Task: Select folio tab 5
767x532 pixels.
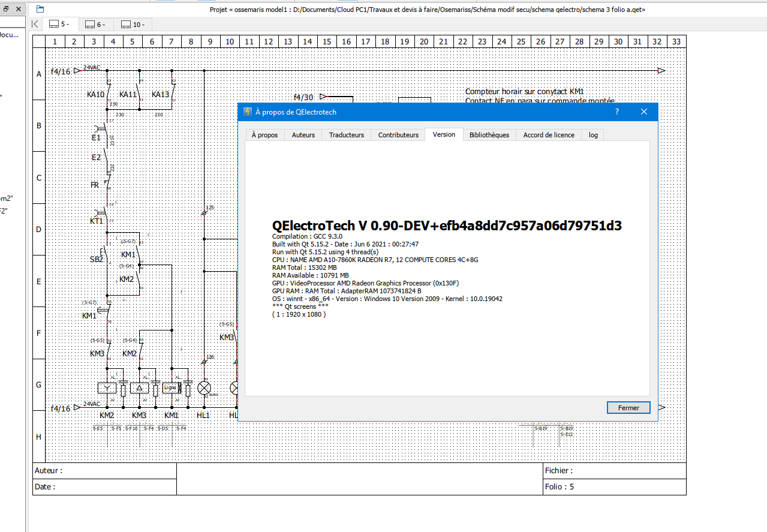Action: 59,25
